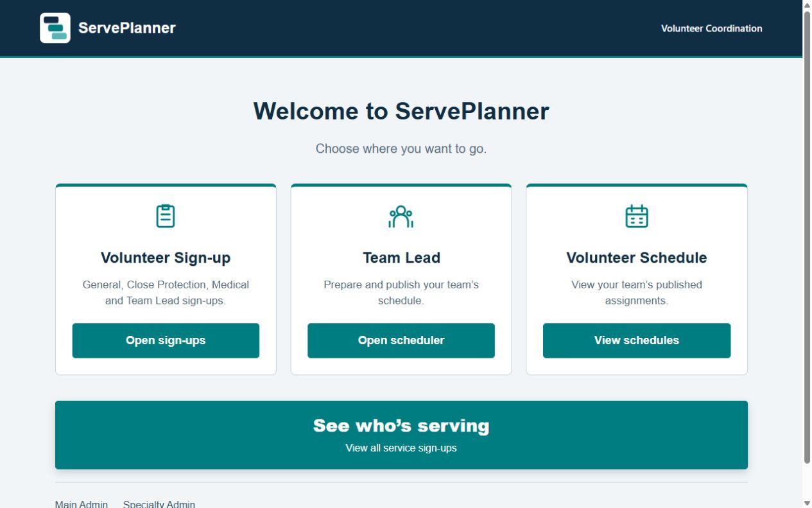This screenshot has width=812, height=508.
Task: Click the Volunteer Schedule card heading
Action: click(637, 258)
